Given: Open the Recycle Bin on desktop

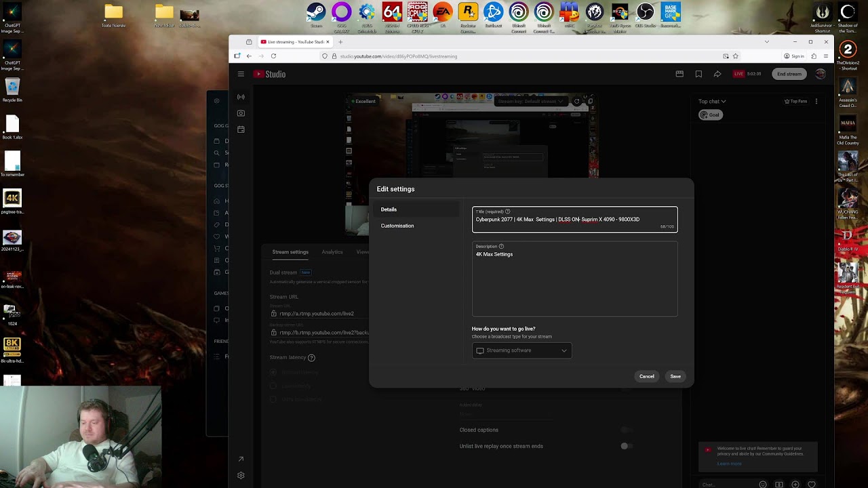Looking at the screenshot, I should pos(12,90).
